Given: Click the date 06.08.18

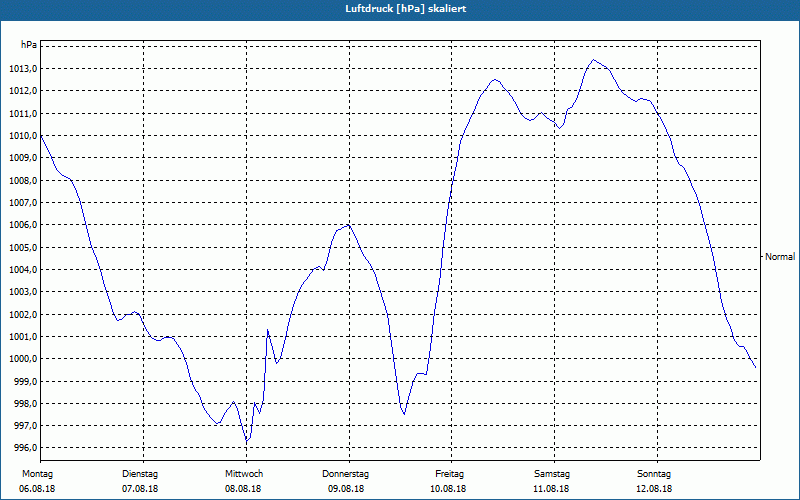Looking at the screenshot, I should (37, 489).
